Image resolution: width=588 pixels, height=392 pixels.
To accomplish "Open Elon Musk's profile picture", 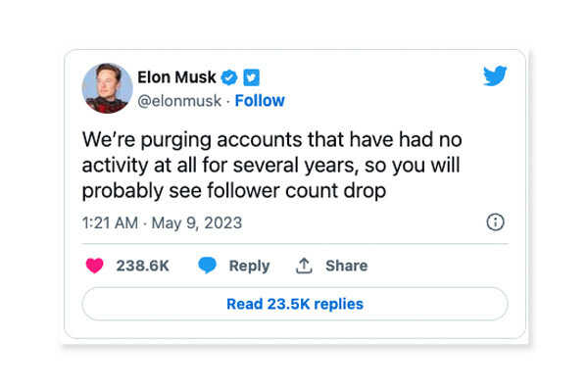I will tap(107, 88).
